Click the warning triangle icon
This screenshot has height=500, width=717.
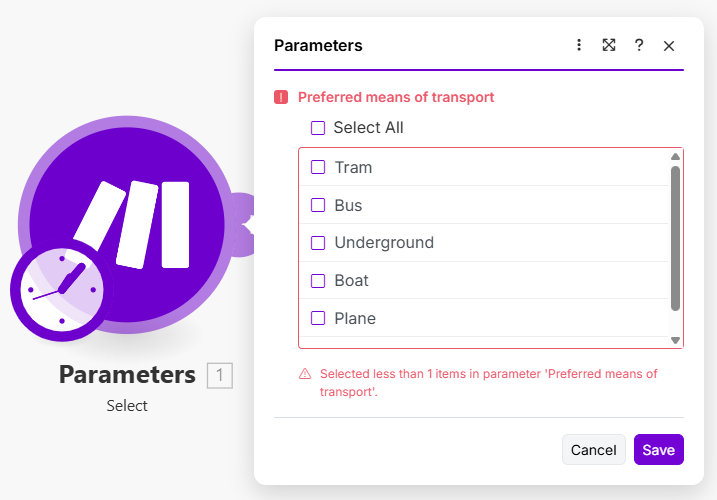pyautogui.click(x=305, y=374)
